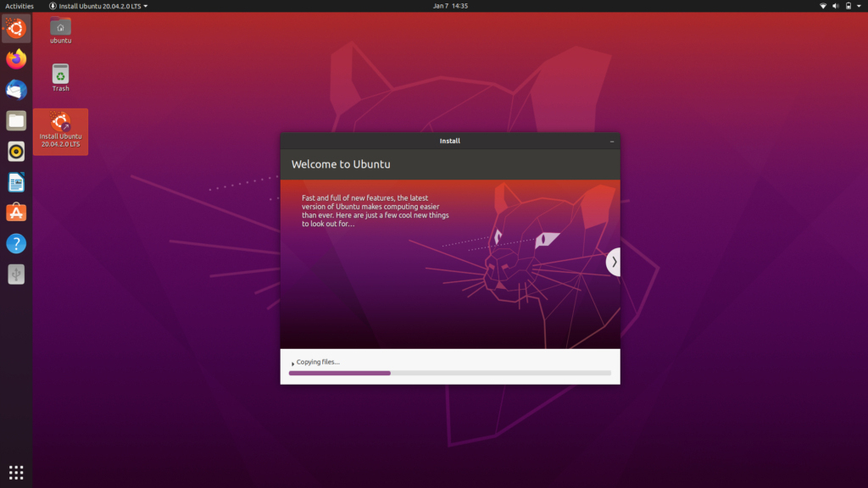
Task: Open Firefox from the dock
Action: [x=15, y=59]
